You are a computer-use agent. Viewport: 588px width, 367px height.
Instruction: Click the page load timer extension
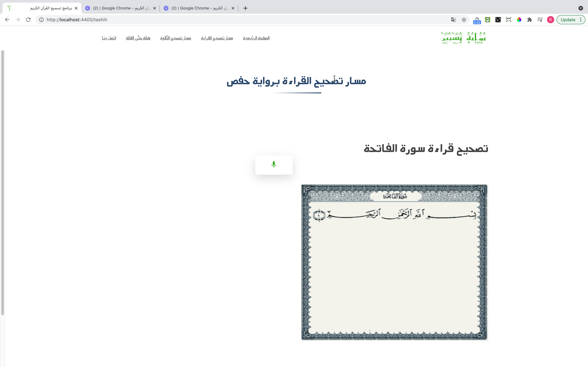477,20
